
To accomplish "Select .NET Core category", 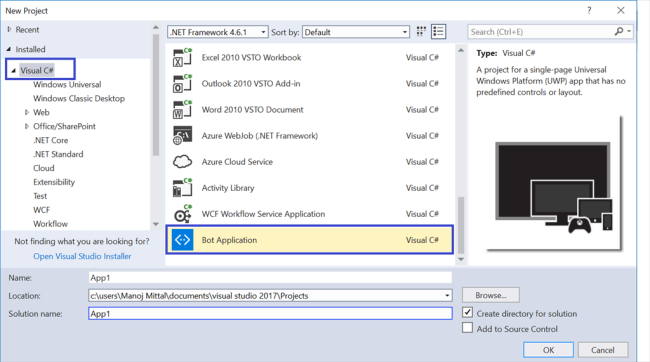I will click(51, 140).
